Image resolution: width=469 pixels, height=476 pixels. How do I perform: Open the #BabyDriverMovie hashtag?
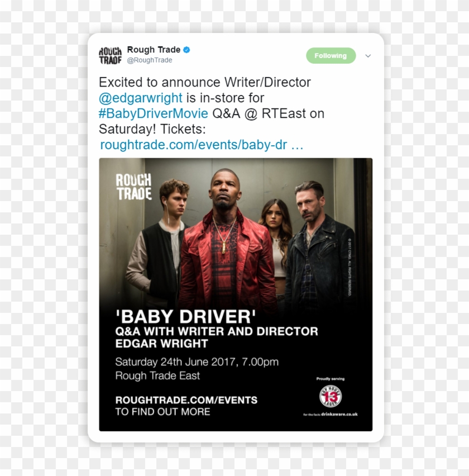(x=154, y=113)
